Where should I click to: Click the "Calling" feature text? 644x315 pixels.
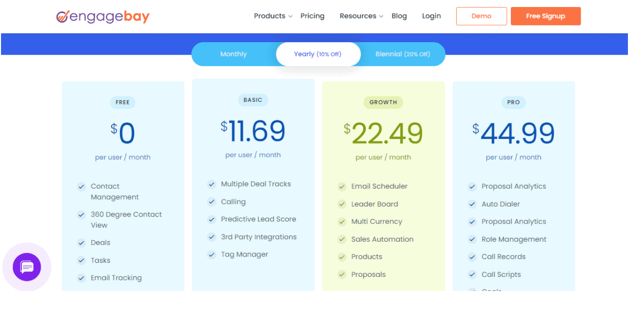click(234, 202)
